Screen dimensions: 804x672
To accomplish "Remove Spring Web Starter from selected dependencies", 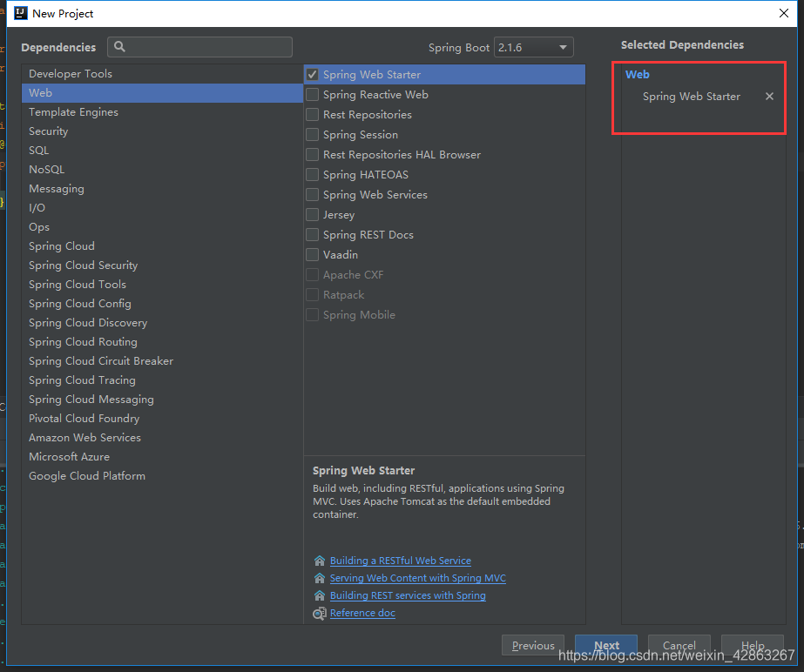I will click(x=769, y=97).
